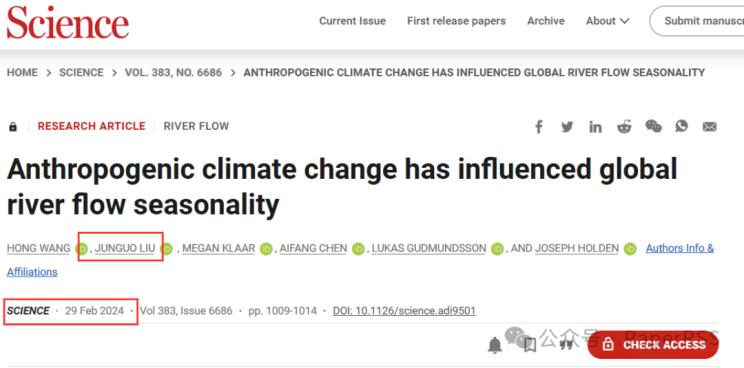744x368 pixels.
Task: Go to First release papers
Action: tap(456, 21)
